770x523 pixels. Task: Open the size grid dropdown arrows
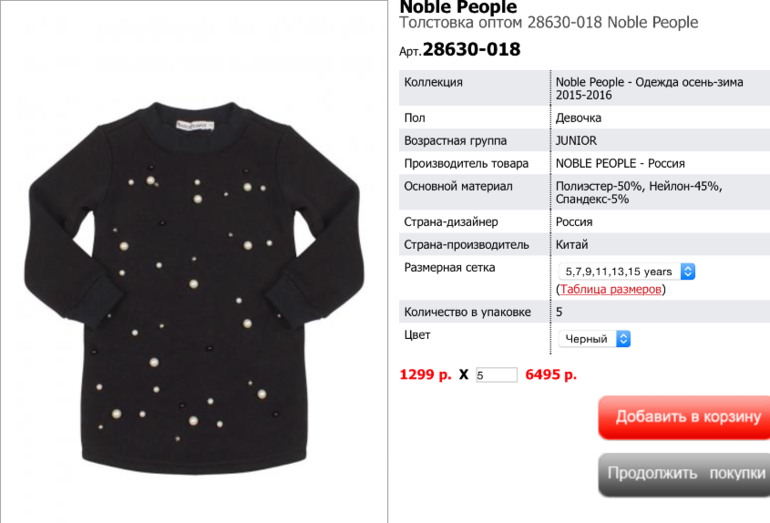(688, 272)
